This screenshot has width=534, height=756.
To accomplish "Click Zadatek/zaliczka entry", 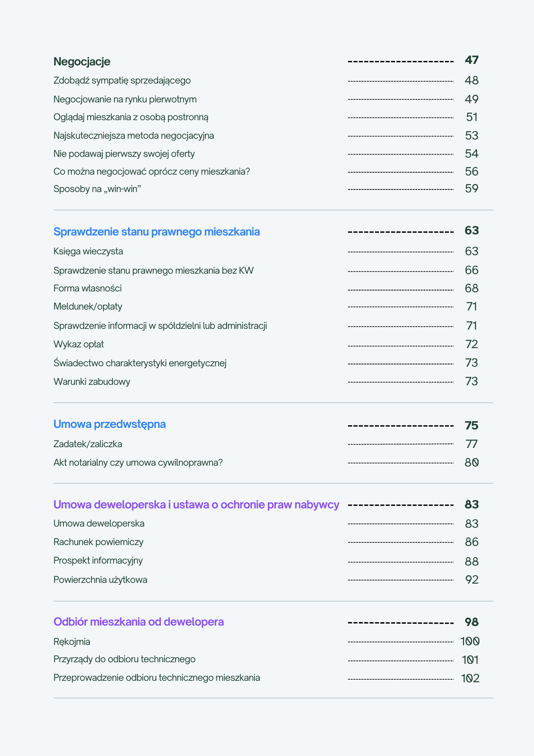I will (x=88, y=444).
